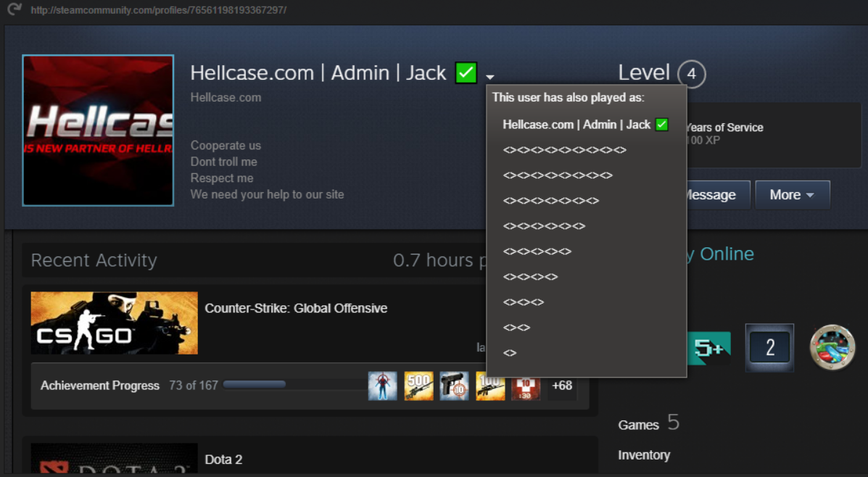The width and height of the screenshot is (868, 477).
Task: Open the Games 5 link
Action: click(x=649, y=423)
